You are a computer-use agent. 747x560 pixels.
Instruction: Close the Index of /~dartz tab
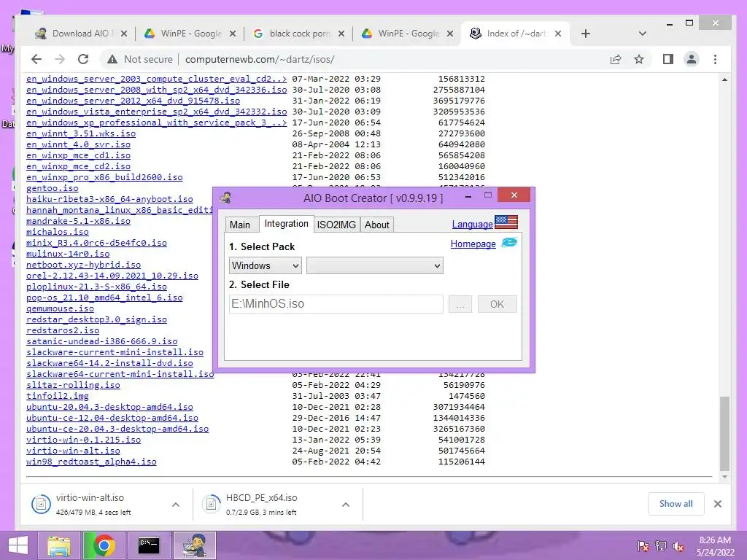(x=558, y=34)
